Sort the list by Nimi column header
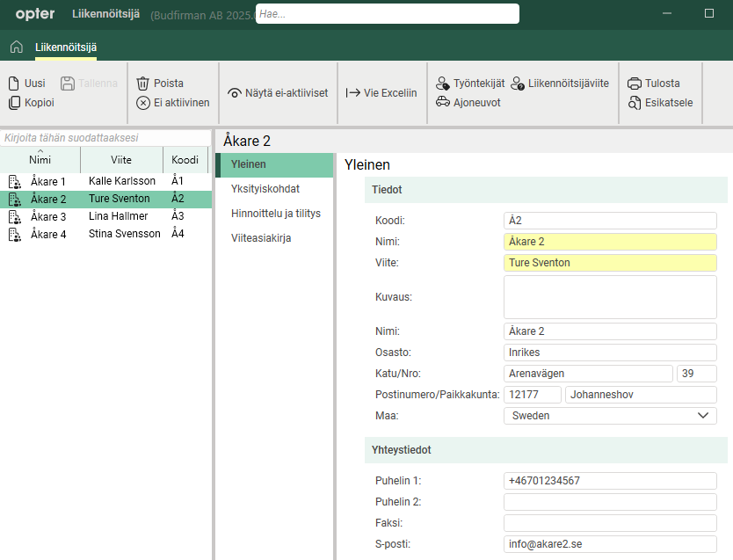Image resolution: width=733 pixels, height=560 pixels. (40, 160)
